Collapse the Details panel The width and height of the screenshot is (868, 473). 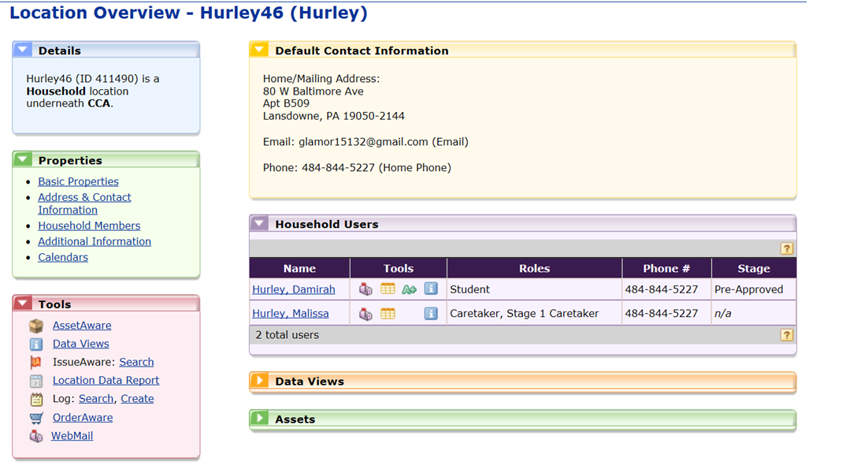click(x=24, y=50)
